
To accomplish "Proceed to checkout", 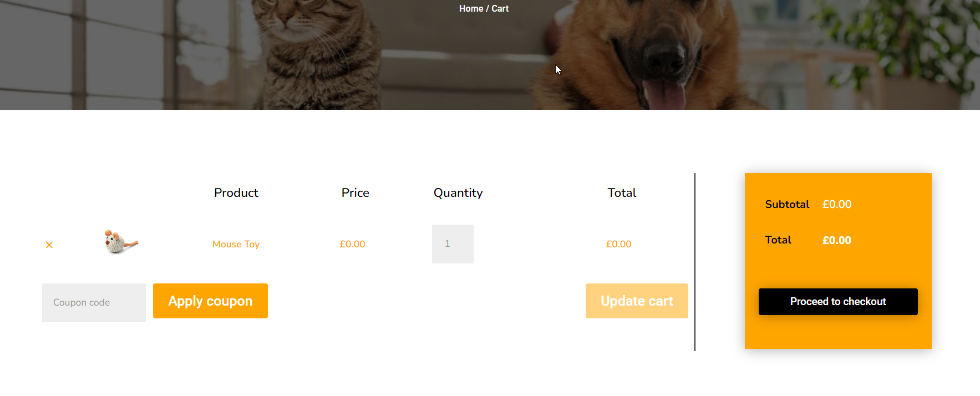I will tap(837, 302).
